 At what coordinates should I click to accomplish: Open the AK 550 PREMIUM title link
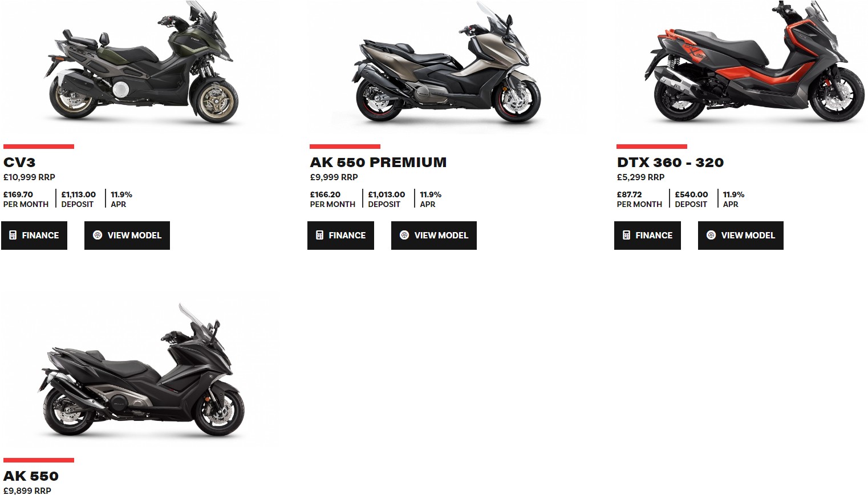point(378,163)
